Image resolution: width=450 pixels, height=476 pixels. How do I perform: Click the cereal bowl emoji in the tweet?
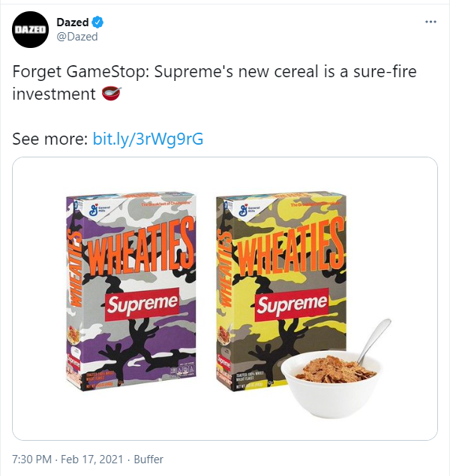pyautogui.click(x=110, y=94)
